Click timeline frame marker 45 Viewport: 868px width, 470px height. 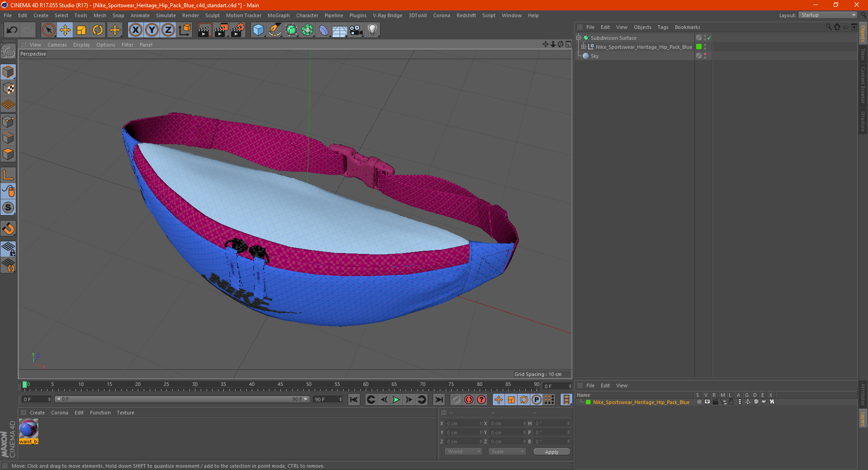point(280,385)
